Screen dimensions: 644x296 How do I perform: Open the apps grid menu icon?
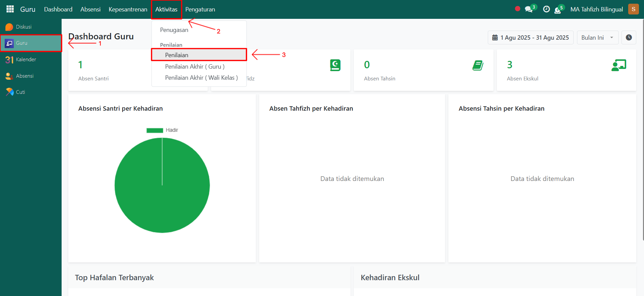10,9
